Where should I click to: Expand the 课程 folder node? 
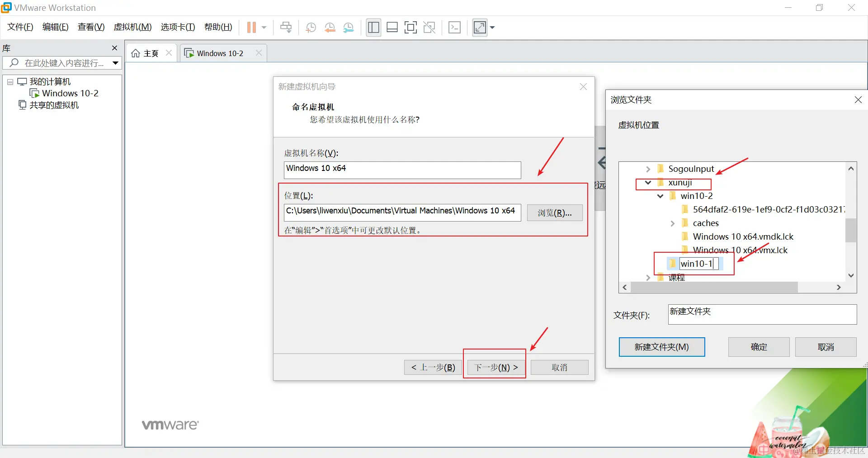pos(648,278)
